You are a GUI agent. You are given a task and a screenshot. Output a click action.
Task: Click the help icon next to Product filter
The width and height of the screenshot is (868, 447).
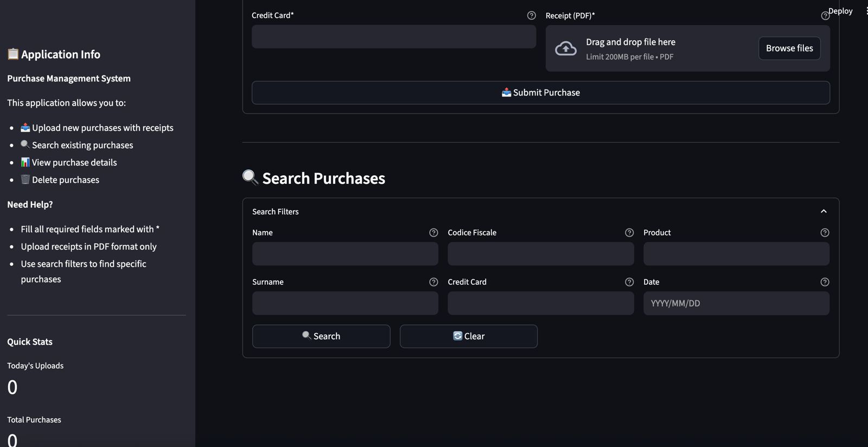tap(825, 233)
